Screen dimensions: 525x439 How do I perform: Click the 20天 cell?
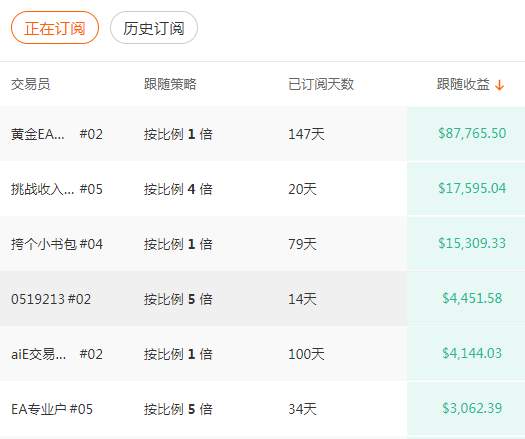[x=302, y=189]
